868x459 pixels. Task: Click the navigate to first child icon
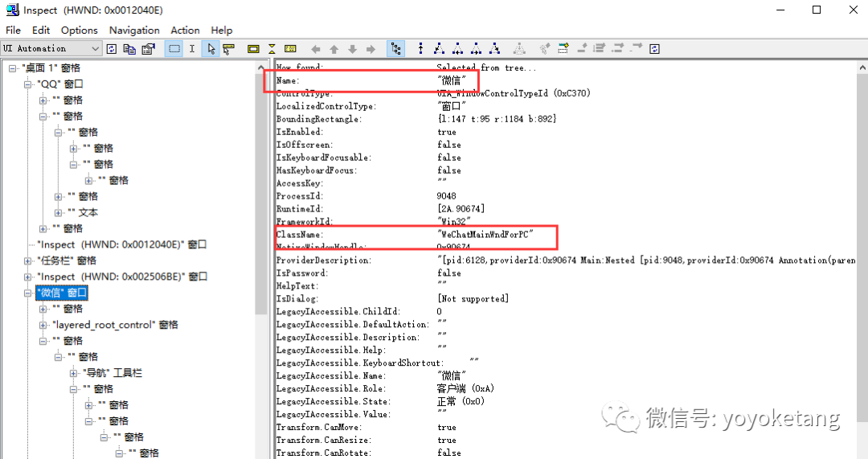[x=439, y=49]
